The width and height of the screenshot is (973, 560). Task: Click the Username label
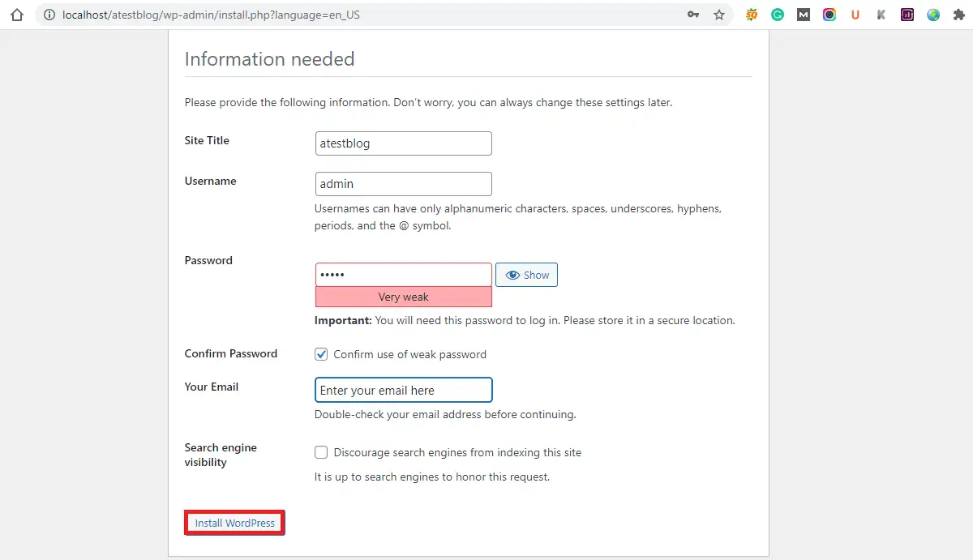(211, 181)
